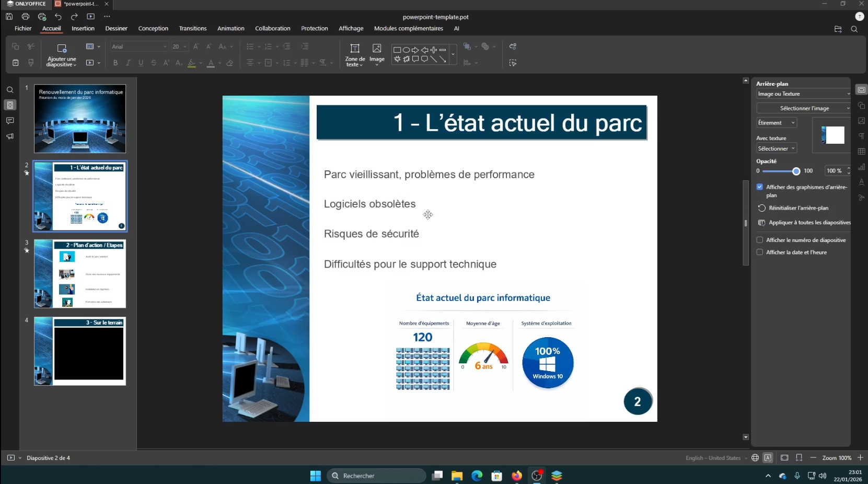Viewport: 868px width, 484px height.
Task: Open the Arial font name dropdown
Action: click(x=139, y=47)
